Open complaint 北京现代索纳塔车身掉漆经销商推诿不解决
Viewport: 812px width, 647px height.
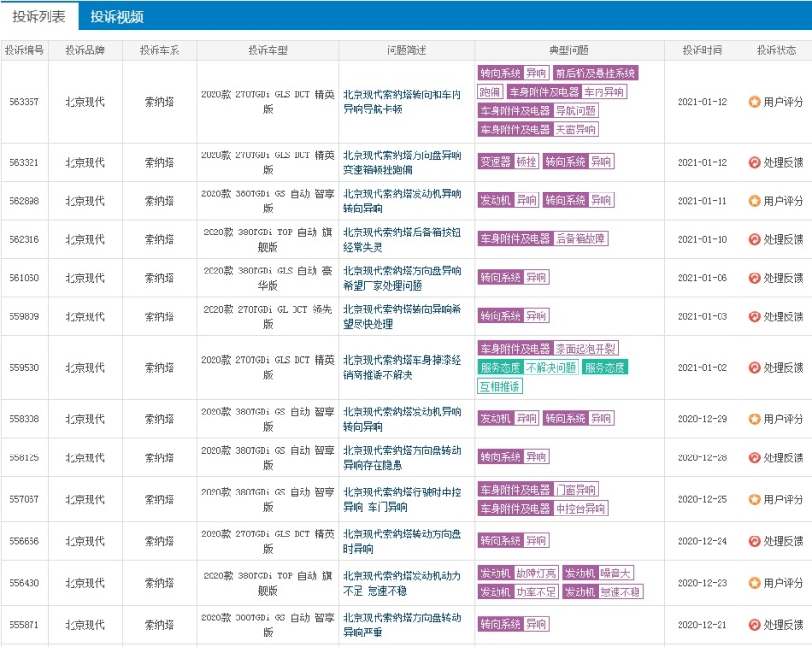coord(402,368)
